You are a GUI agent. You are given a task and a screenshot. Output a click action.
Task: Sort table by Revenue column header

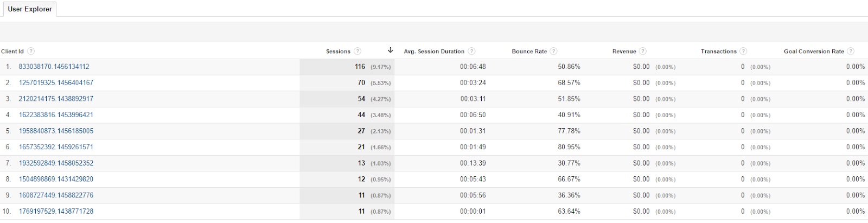click(624, 52)
